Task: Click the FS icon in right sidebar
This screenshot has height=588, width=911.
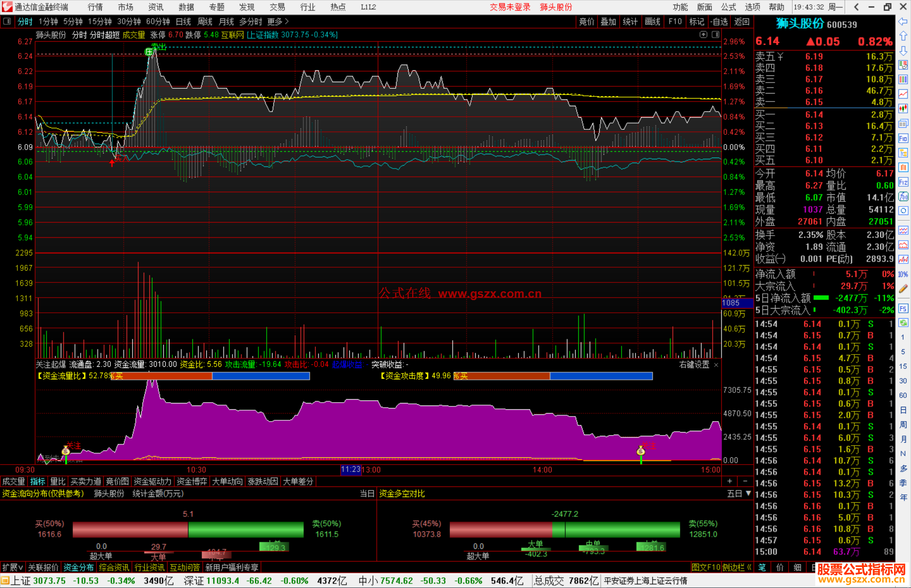Action: pyautogui.click(x=903, y=309)
